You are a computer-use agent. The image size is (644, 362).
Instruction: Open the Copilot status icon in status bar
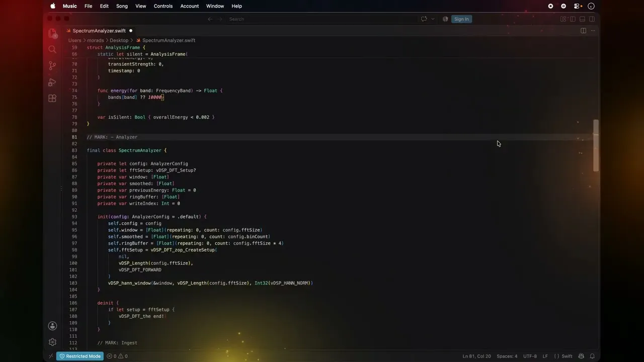tap(581, 356)
